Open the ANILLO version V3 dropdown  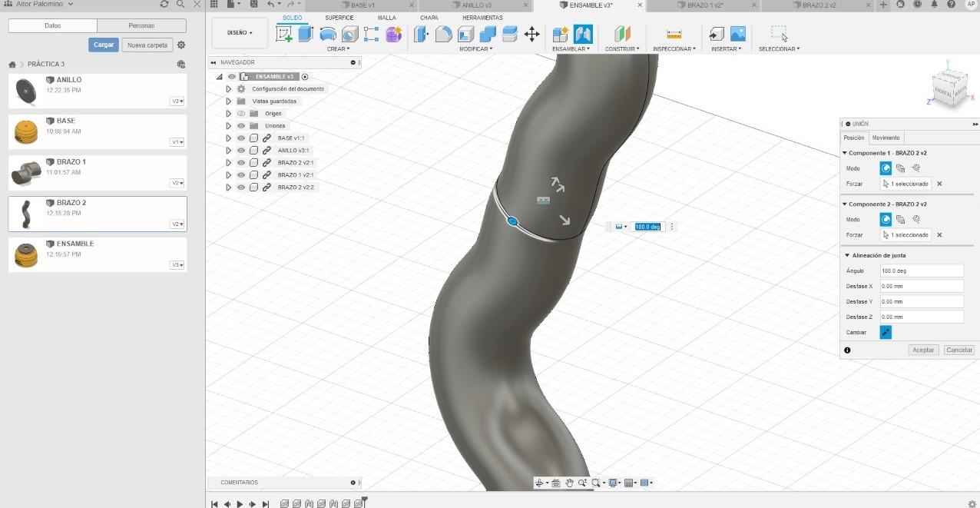pyautogui.click(x=177, y=101)
